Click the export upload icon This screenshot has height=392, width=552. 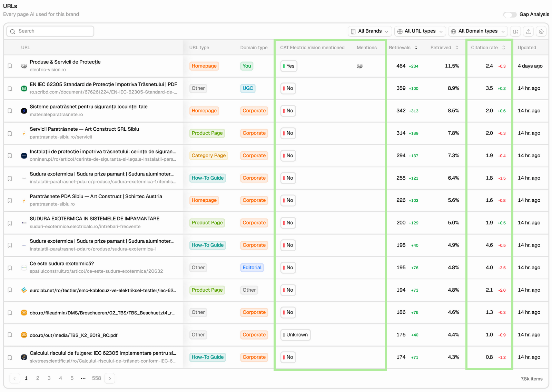point(529,31)
